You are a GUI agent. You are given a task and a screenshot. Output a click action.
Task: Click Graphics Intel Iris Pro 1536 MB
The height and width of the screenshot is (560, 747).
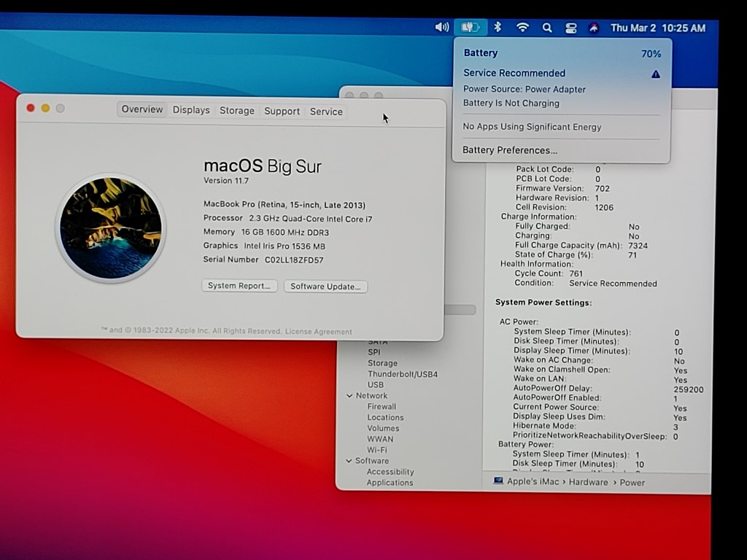tap(264, 246)
